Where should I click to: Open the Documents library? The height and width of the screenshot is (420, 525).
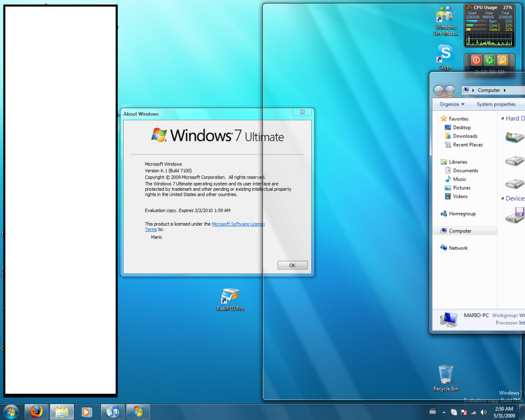pyautogui.click(x=462, y=170)
